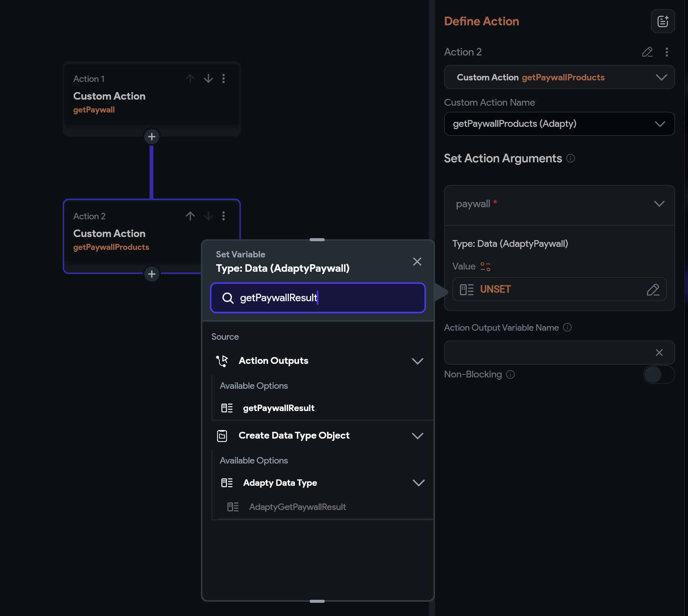Click the variable options icon next to Value
Viewport: 688px width, 616px height.
coord(485,267)
